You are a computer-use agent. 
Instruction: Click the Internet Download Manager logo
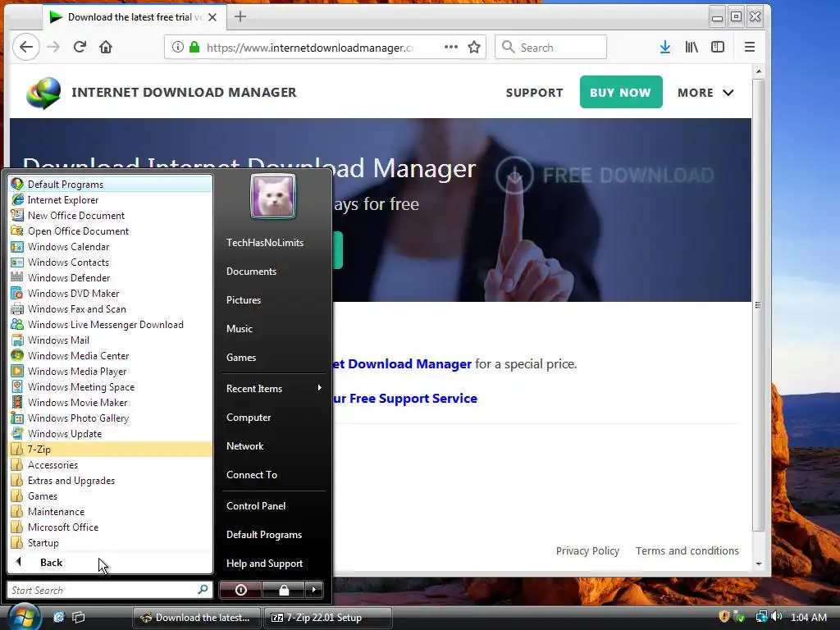[43, 93]
